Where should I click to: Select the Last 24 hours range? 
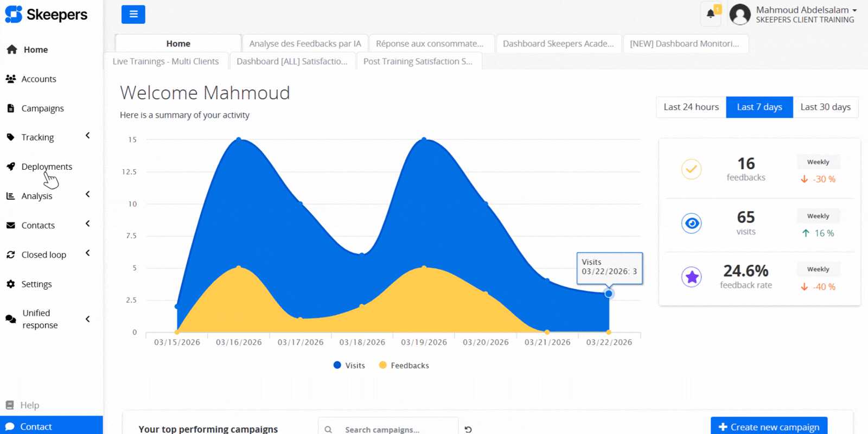[x=691, y=107]
